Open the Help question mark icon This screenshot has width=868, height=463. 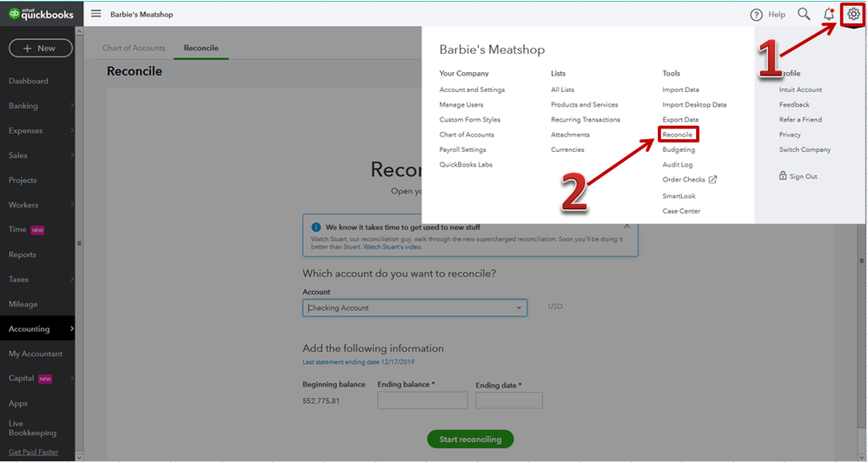[756, 15]
